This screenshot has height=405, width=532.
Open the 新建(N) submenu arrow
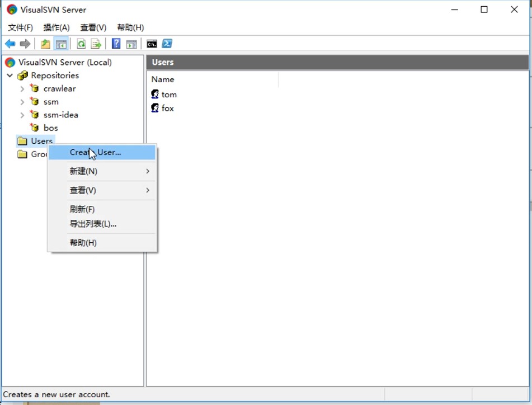click(148, 171)
